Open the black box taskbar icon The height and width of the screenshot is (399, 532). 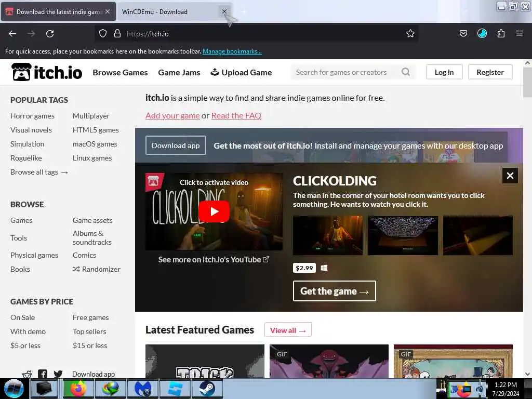tap(44, 389)
